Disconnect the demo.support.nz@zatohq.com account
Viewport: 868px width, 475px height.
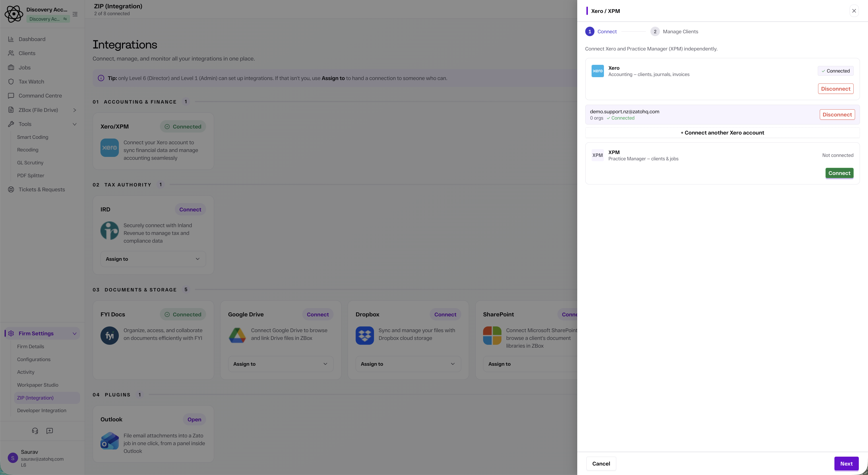(x=837, y=114)
